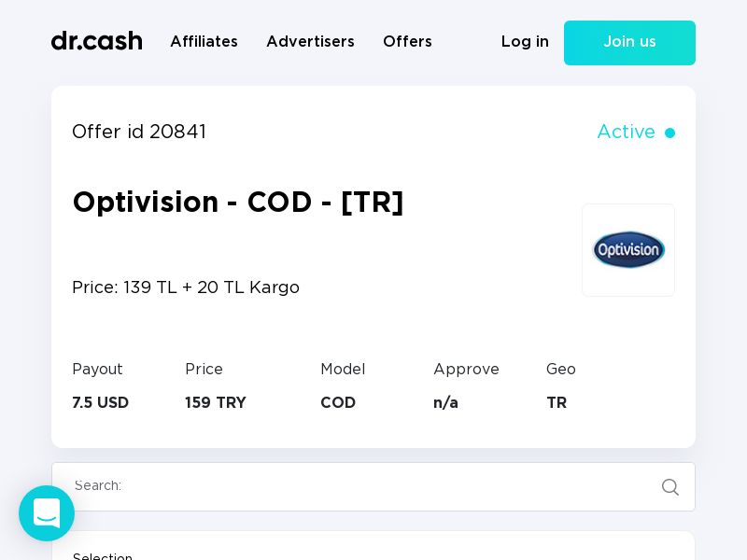Click the 139 TL + 20 TL Kargo price line
This screenshot has height=560, width=747.
tap(186, 287)
